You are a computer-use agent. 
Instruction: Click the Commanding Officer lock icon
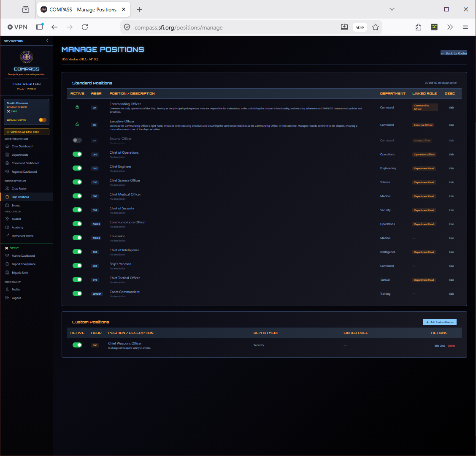pos(77,107)
